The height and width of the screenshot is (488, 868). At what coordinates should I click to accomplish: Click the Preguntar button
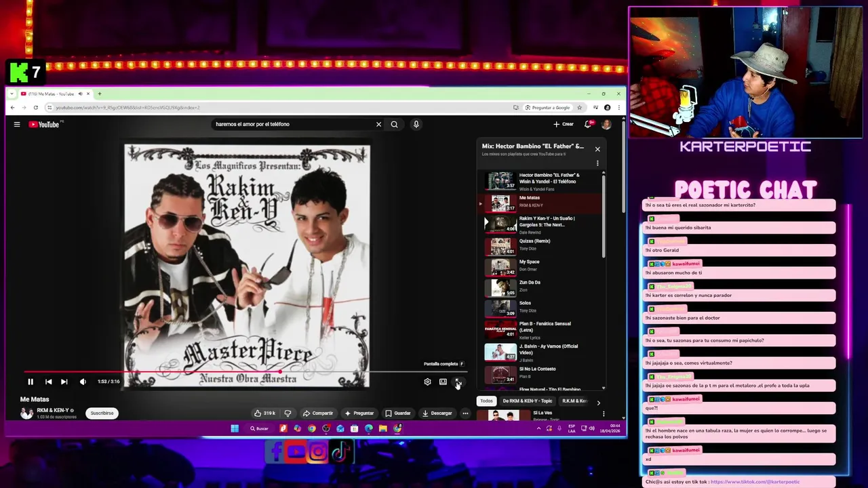[359, 413]
